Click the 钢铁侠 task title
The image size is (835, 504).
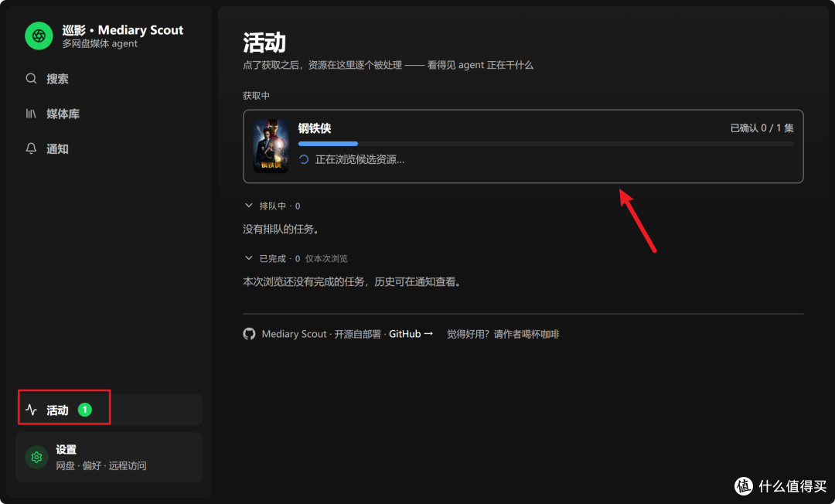[x=315, y=128]
